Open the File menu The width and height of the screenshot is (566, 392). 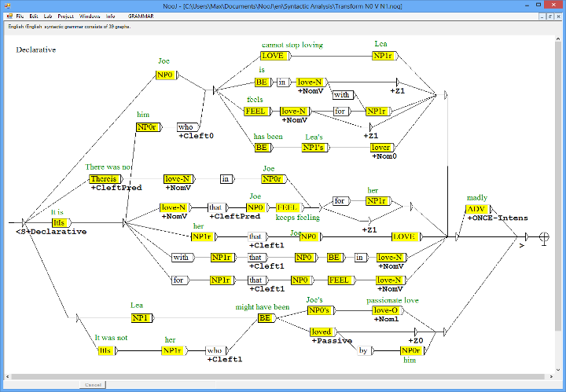20,16
